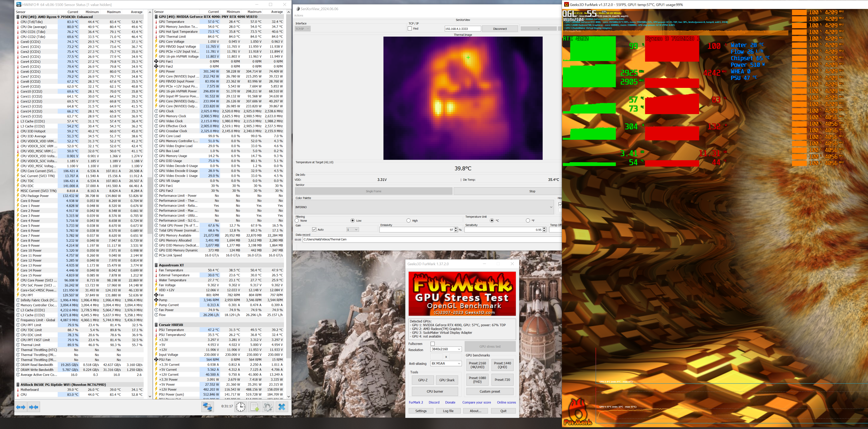Click the clock reset timer icon

[x=241, y=407]
